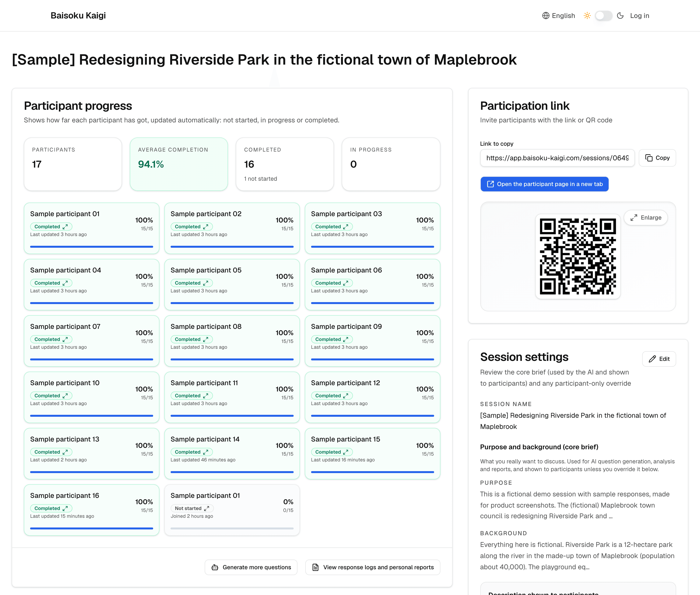The width and height of the screenshot is (700, 595).
Task: Click the sun light-mode icon
Action: click(587, 16)
